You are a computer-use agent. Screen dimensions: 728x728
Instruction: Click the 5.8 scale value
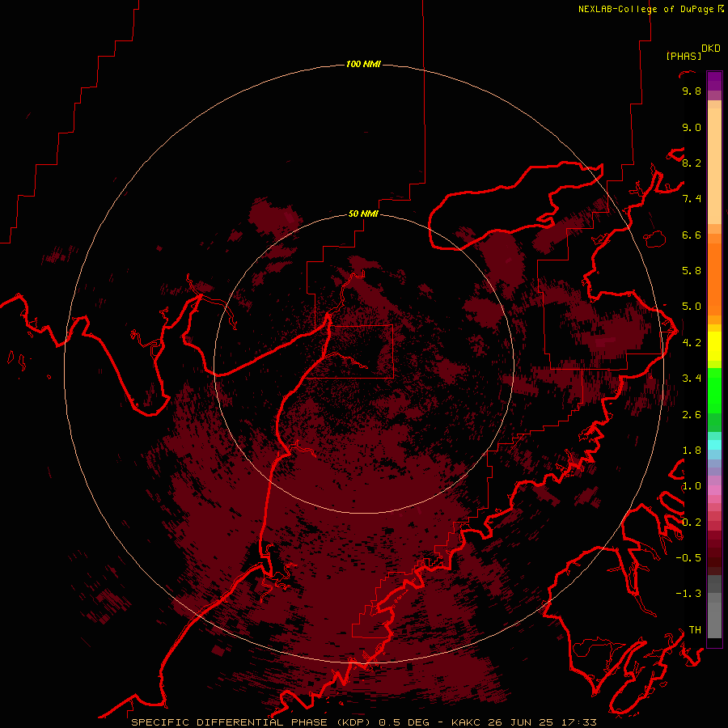click(x=692, y=271)
